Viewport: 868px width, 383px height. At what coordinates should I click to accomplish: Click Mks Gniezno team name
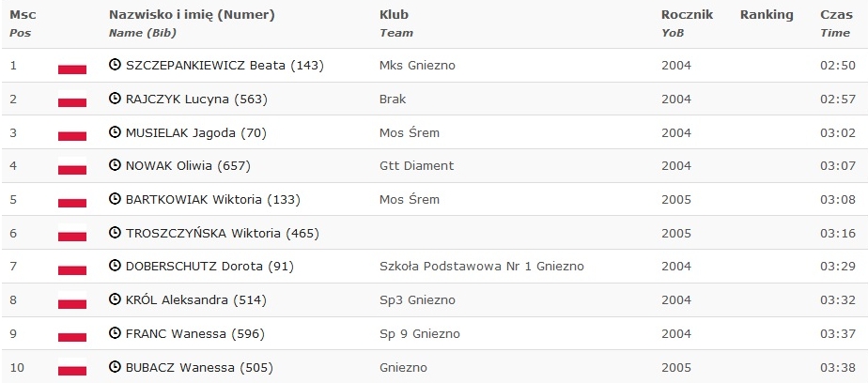[417, 66]
